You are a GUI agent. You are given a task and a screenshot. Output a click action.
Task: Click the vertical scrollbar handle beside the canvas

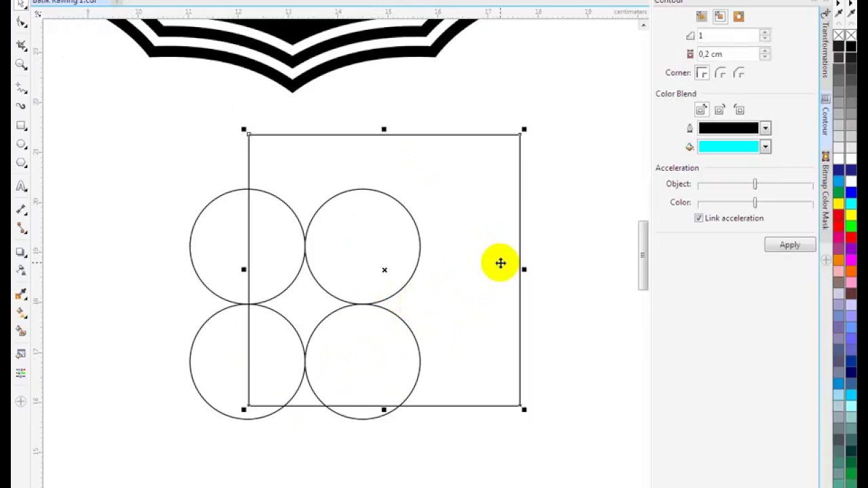click(x=643, y=256)
